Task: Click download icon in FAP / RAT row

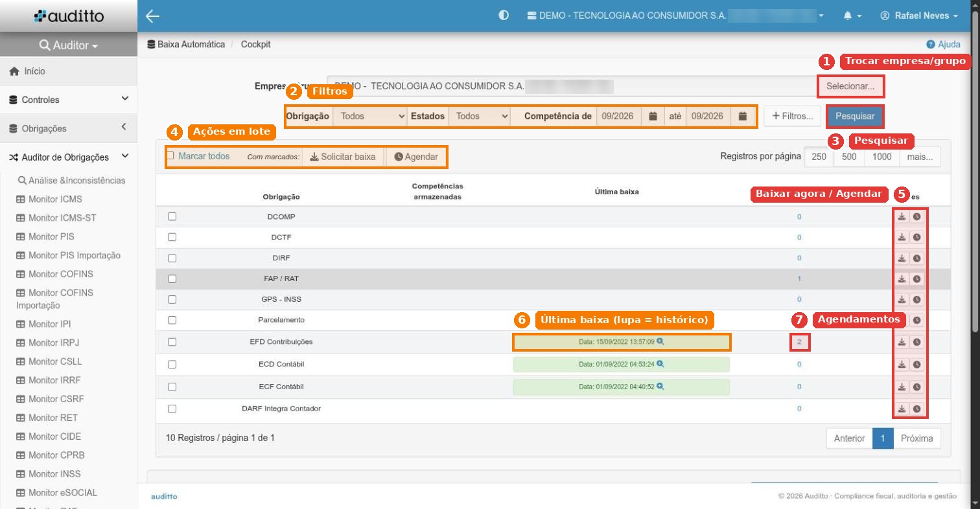Action: click(x=902, y=279)
